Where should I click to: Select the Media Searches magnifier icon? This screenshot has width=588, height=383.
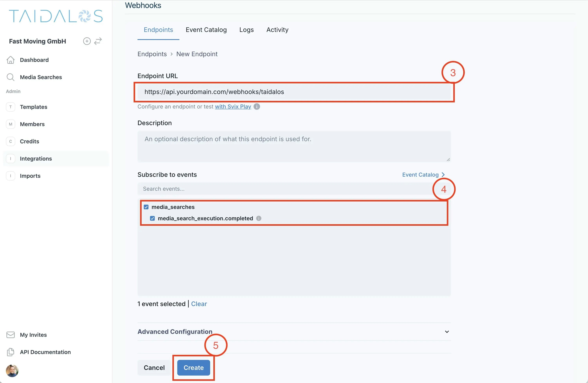[x=10, y=77]
